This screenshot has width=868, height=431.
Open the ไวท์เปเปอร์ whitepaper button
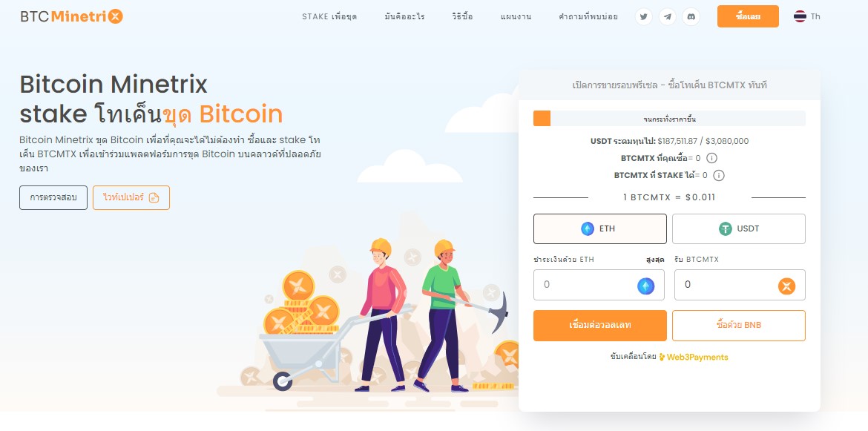click(x=131, y=197)
